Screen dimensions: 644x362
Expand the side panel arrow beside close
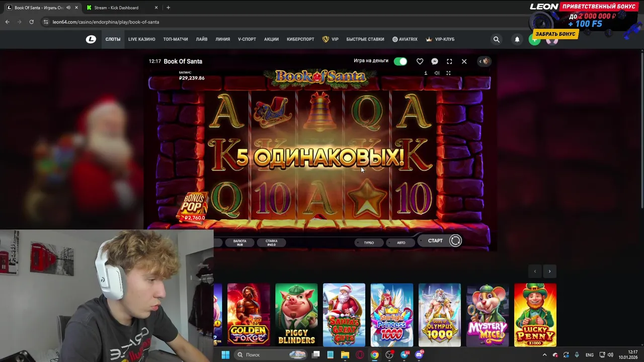click(484, 61)
